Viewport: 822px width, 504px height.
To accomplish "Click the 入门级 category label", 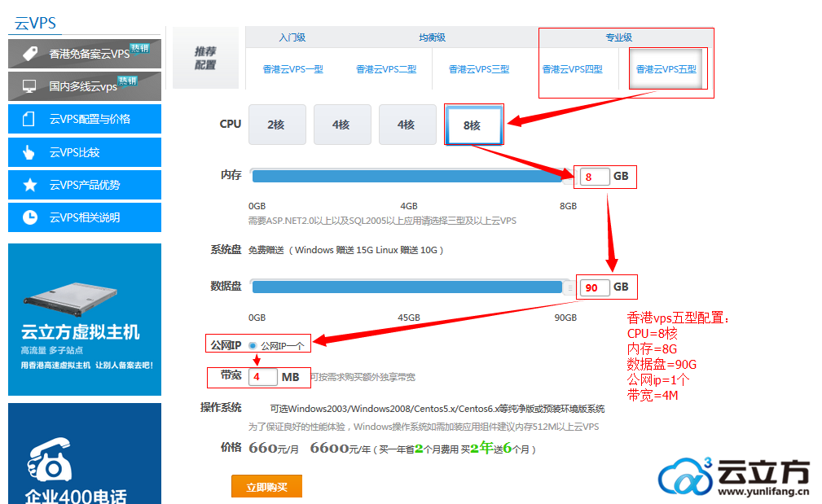I will (x=292, y=37).
